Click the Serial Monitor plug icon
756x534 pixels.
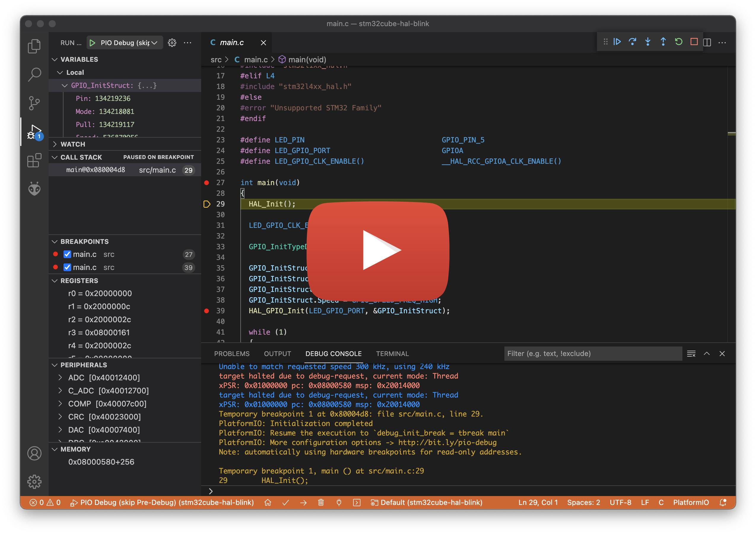[339, 503]
